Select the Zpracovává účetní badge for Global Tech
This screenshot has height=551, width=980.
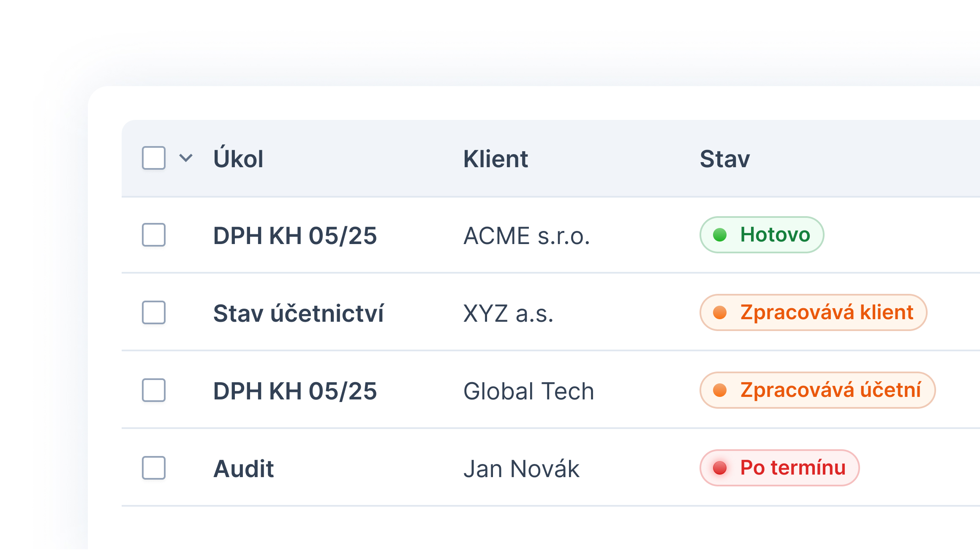tap(817, 391)
